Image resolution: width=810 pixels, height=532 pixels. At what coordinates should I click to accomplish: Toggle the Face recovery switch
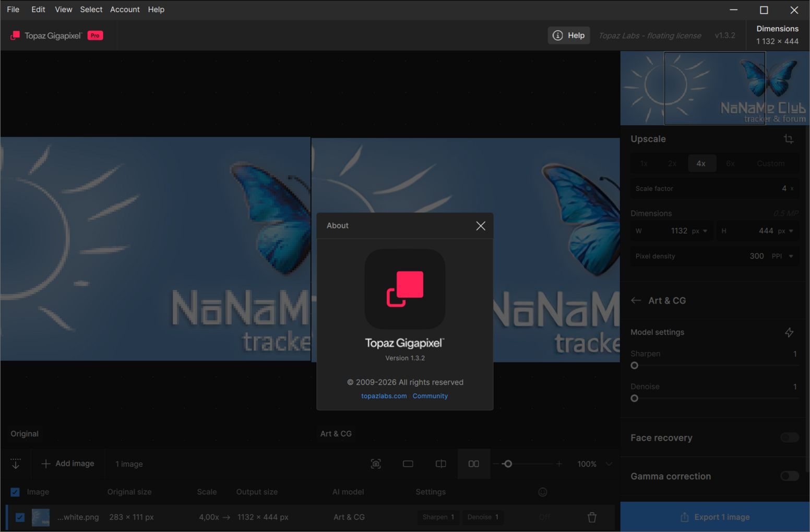pyautogui.click(x=789, y=438)
